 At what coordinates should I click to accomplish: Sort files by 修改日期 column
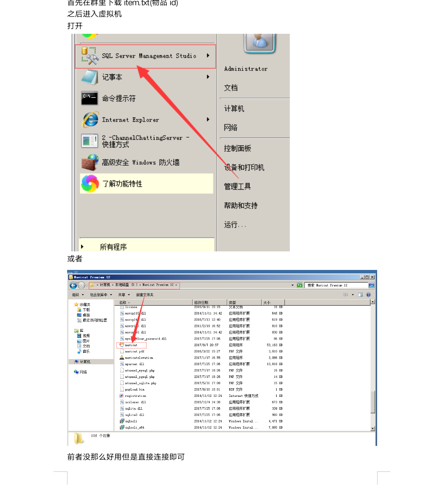tap(210, 302)
